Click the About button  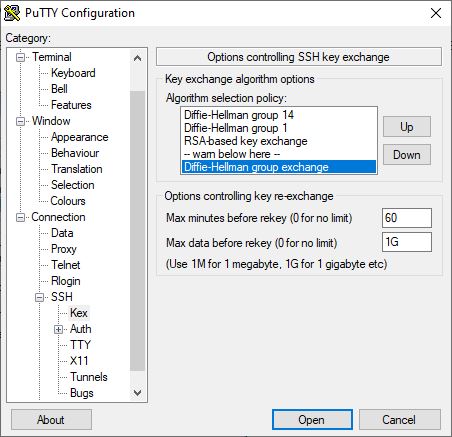[51, 420]
